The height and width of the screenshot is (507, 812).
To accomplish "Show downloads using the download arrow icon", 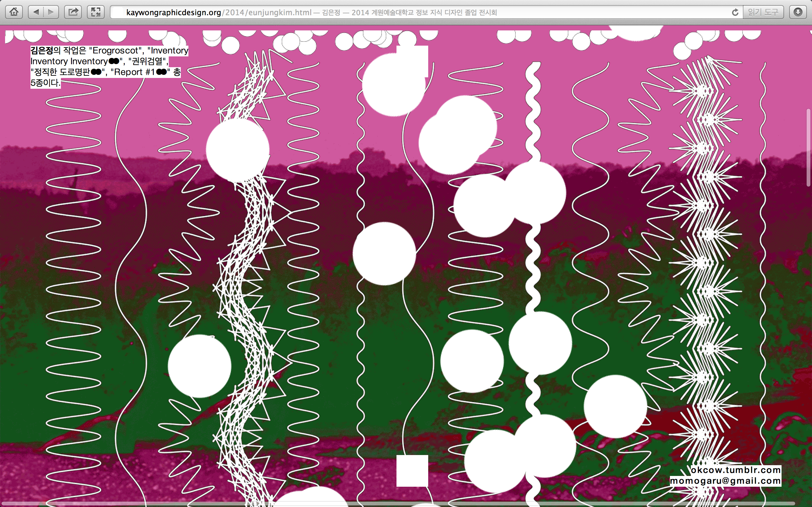I will [x=799, y=12].
